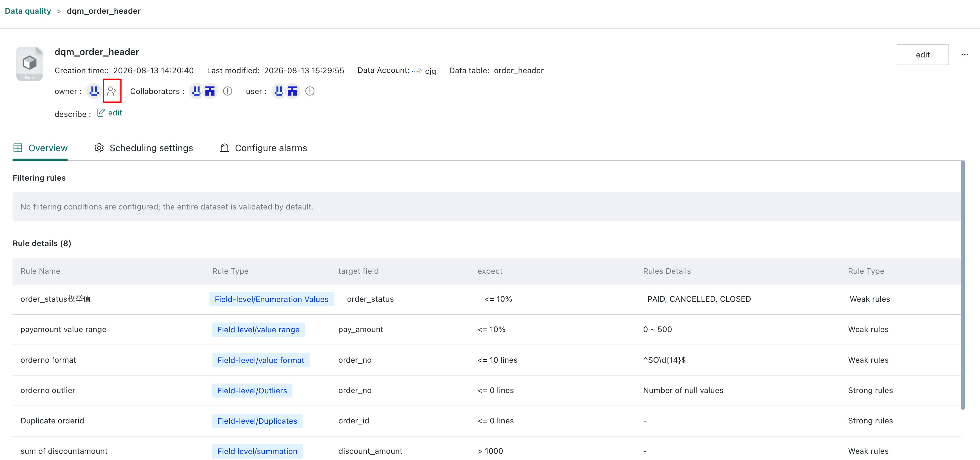Go to Data quality breadcrumb
The height and width of the screenshot is (460, 980).
tap(28, 11)
